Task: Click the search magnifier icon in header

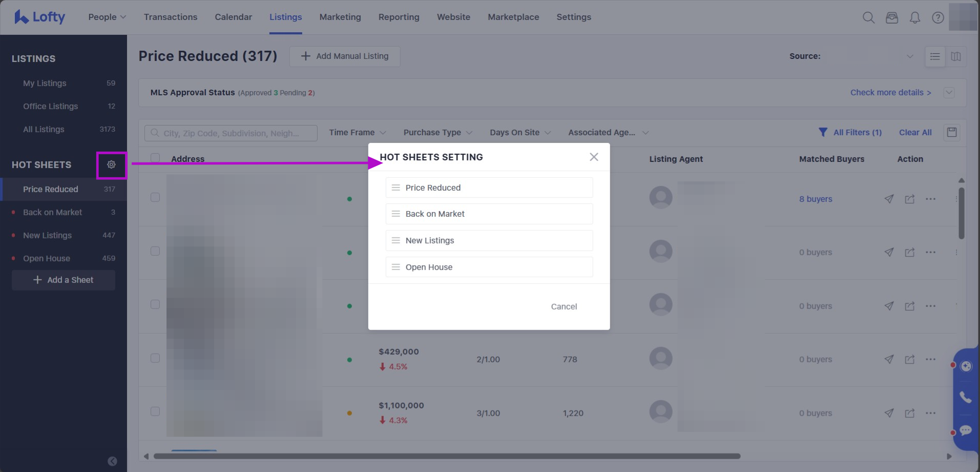Action: pyautogui.click(x=868, y=17)
